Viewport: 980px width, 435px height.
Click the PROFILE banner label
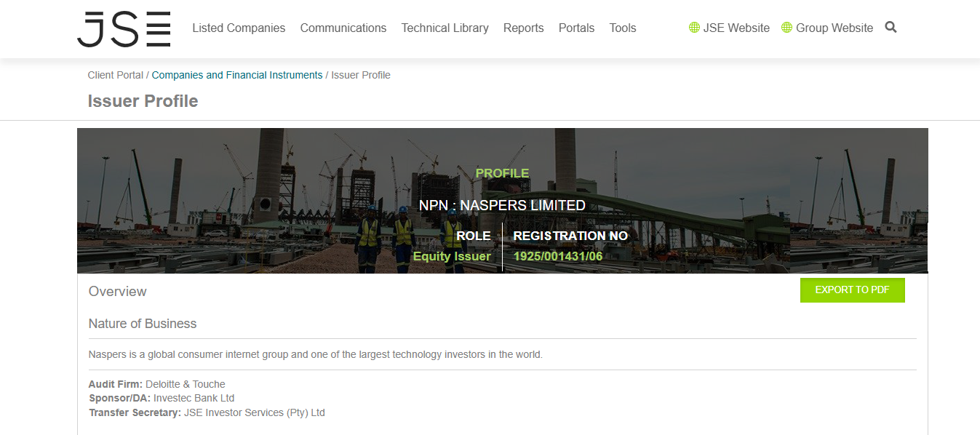click(x=502, y=173)
